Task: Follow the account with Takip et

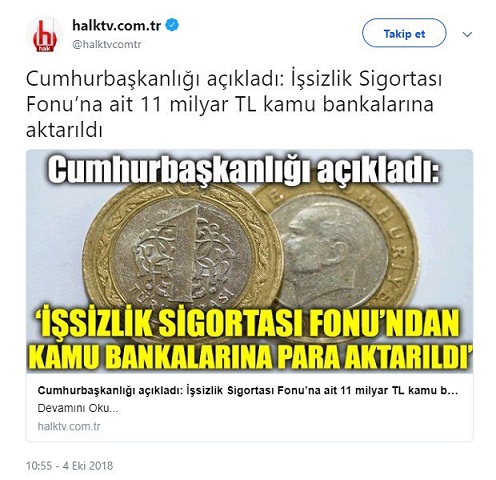Action: (x=404, y=33)
